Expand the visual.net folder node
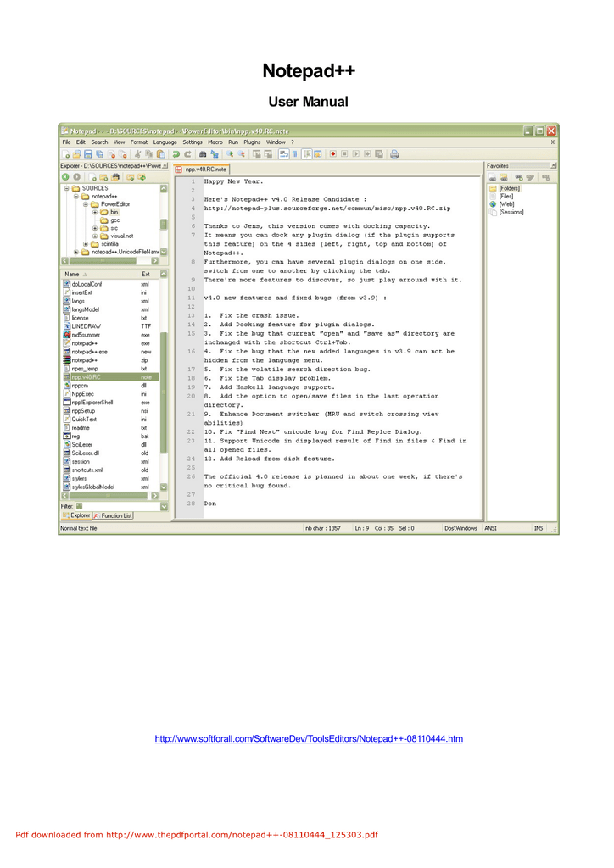 click(95, 236)
